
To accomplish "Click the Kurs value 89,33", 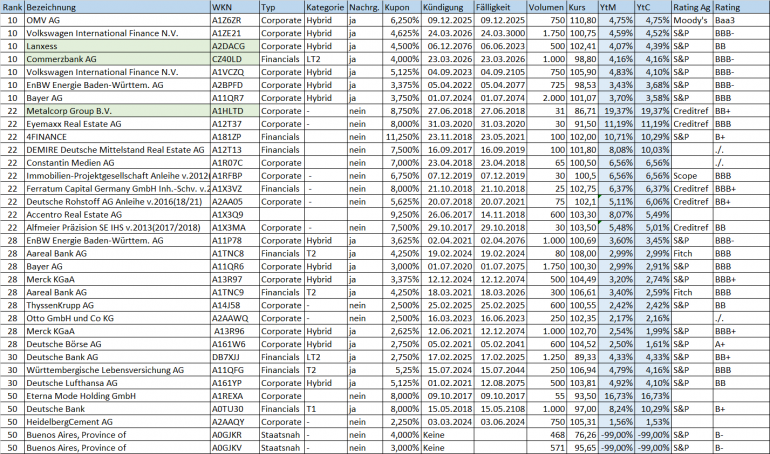I will click(582, 357).
